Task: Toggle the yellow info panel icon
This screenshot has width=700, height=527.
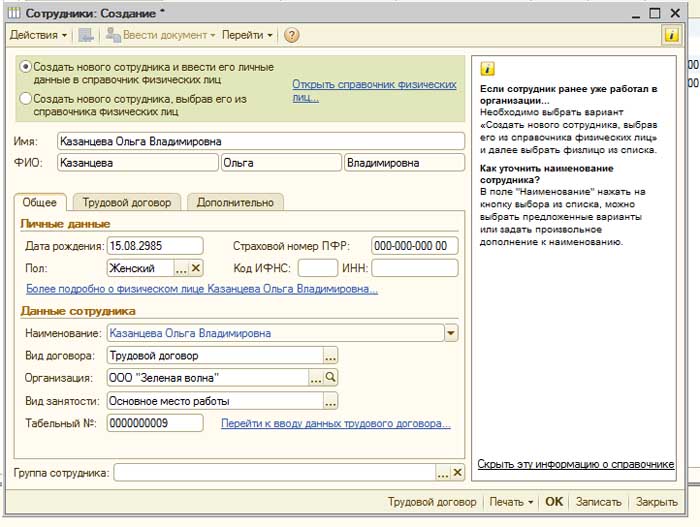Action: point(672,35)
